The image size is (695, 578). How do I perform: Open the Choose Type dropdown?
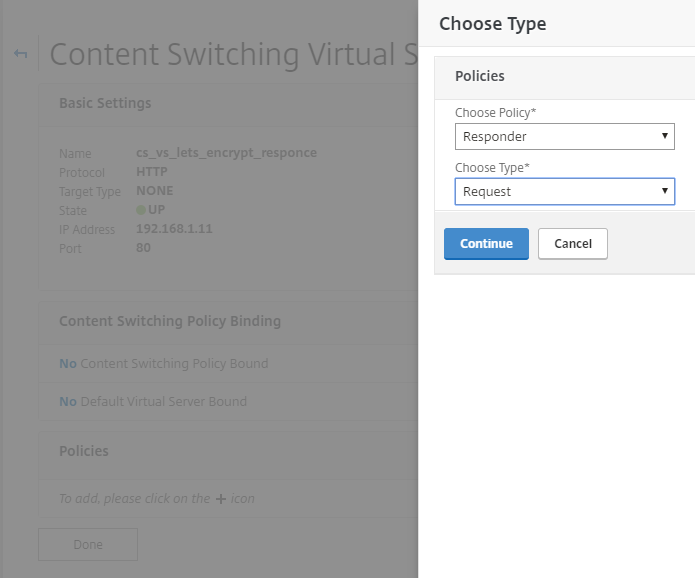[x=565, y=191]
